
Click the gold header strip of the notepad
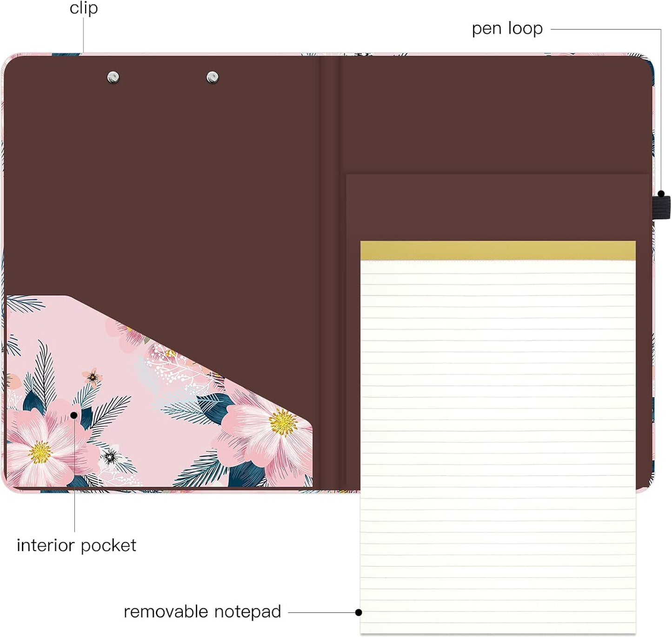tap(498, 250)
